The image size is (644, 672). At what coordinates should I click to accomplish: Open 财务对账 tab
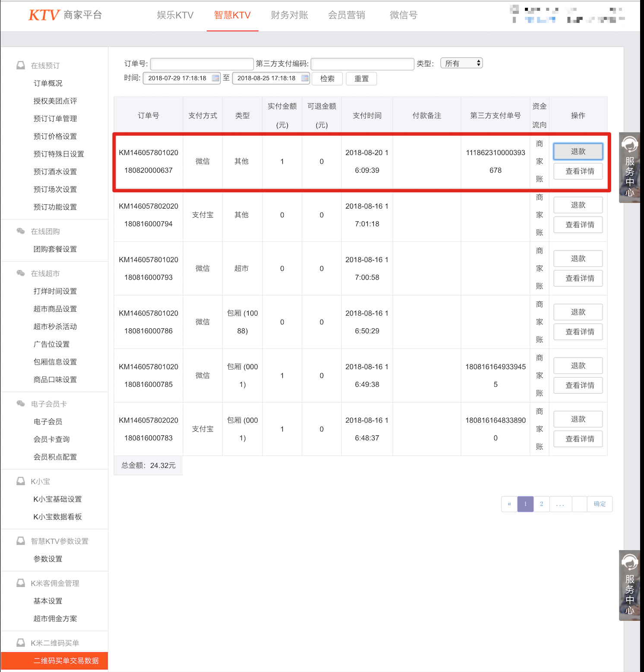290,15
